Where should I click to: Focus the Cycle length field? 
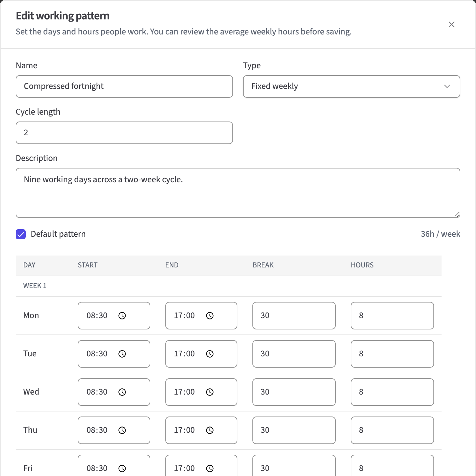click(x=124, y=133)
